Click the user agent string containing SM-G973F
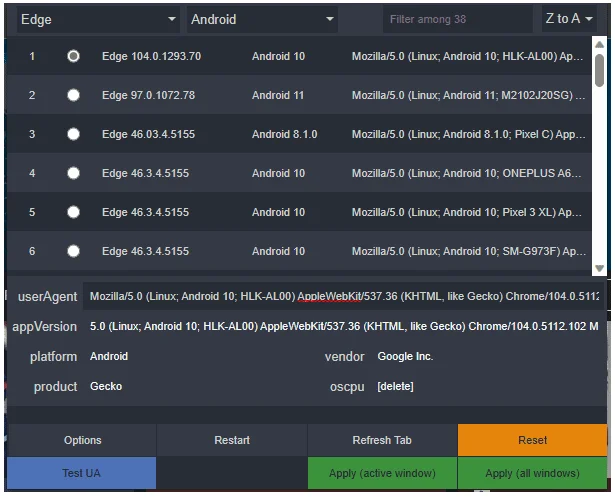615x499 pixels. [469, 251]
